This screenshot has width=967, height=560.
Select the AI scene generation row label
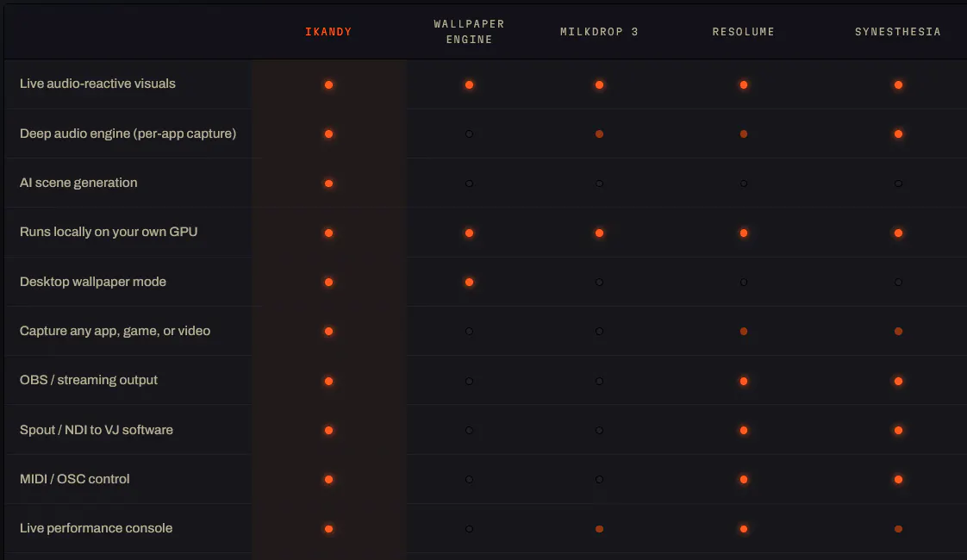[78, 183]
